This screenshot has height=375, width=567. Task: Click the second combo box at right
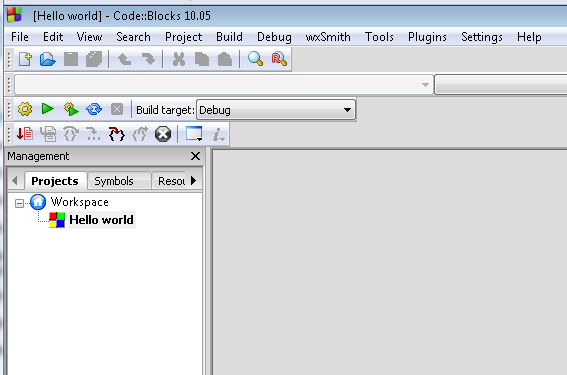(500, 85)
